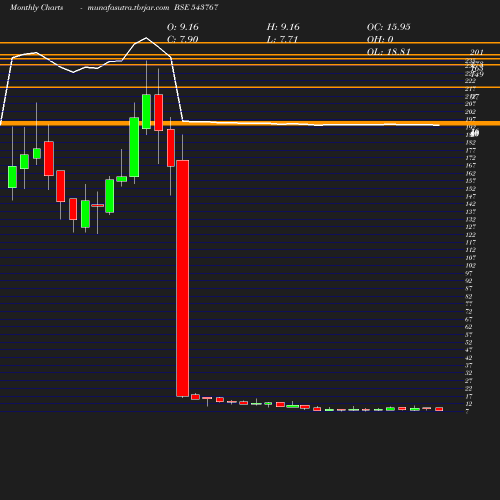Viewport: 500px width, 500px height.
Task: Click the open value "O: 9.16"
Action: click(x=183, y=27)
